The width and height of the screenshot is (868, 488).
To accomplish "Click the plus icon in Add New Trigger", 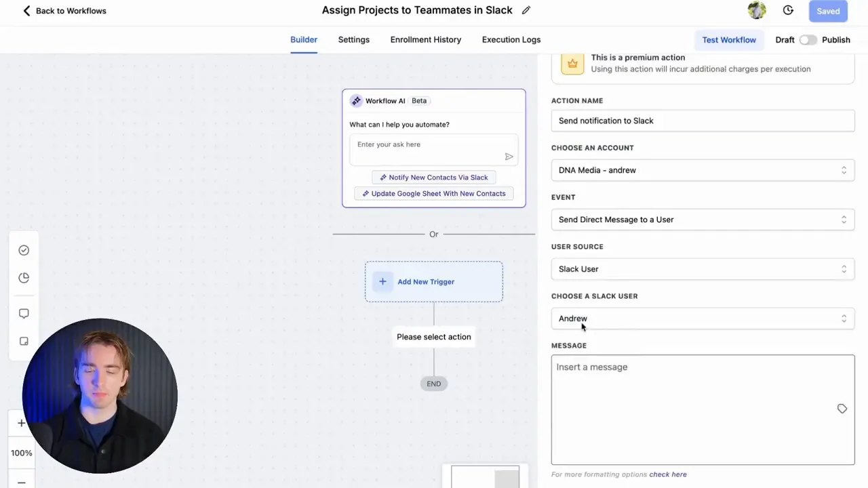I will click(382, 282).
